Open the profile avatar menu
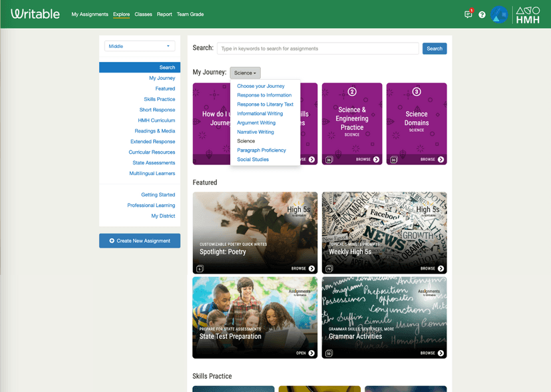 [498, 14]
